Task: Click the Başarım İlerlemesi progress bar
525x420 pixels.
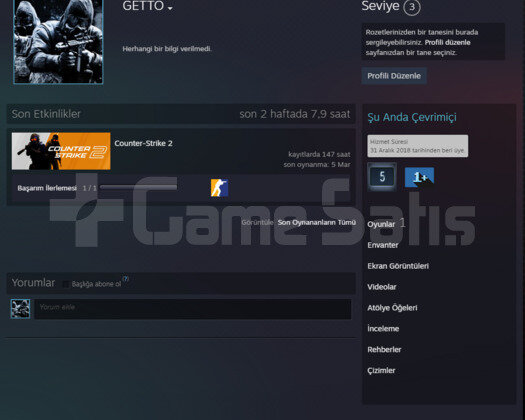Action: (139, 188)
